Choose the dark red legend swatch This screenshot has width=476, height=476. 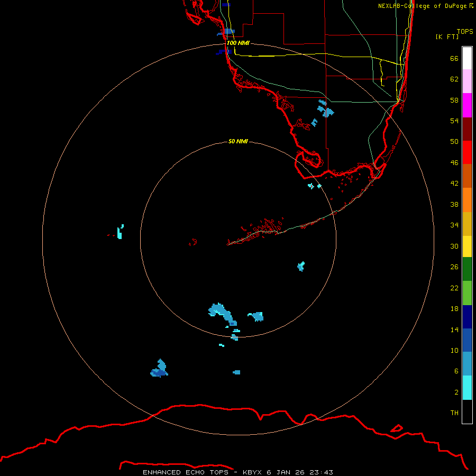(x=467, y=129)
